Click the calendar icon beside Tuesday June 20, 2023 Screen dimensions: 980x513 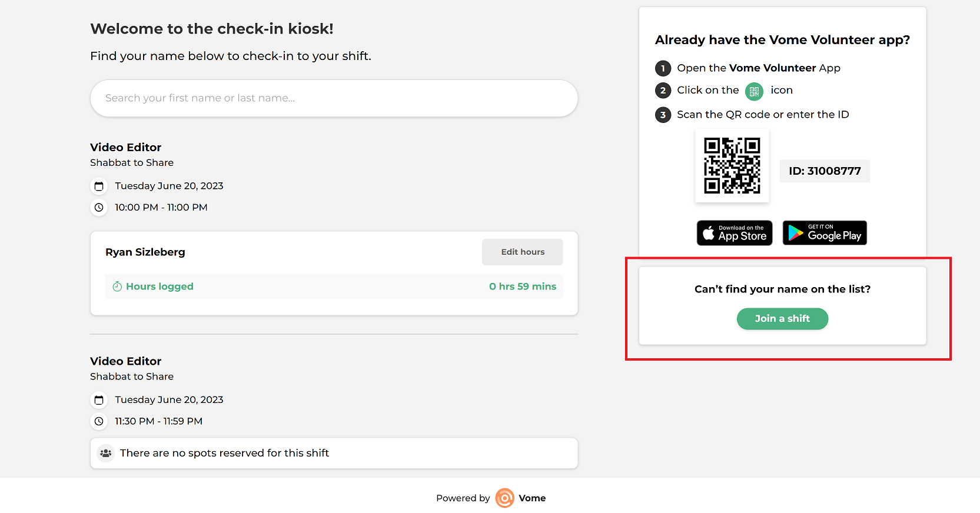[x=99, y=186]
